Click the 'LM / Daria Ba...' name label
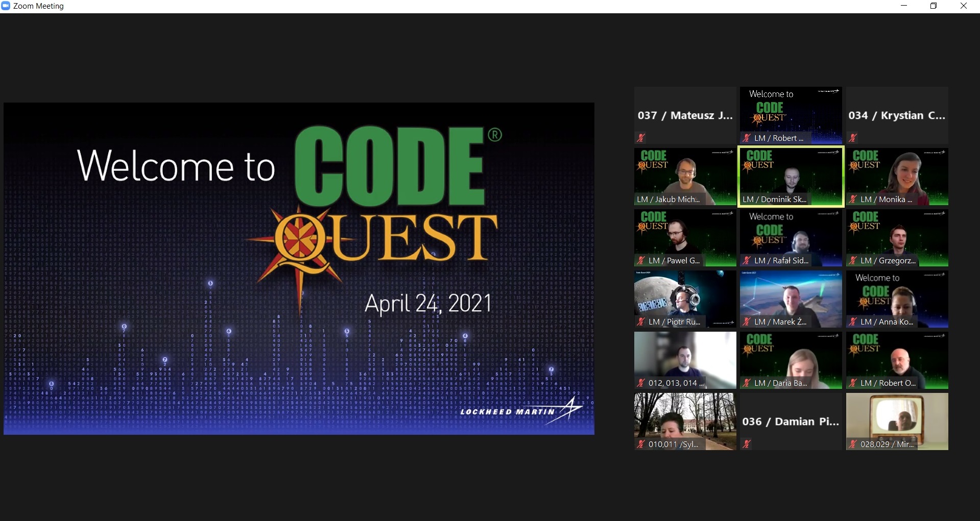This screenshot has height=521, width=980. tap(780, 383)
